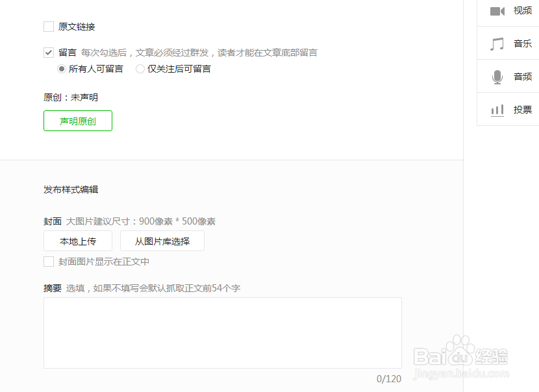Uncheck the 留言 comment option
Image resolution: width=539 pixels, height=392 pixels.
coord(48,53)
